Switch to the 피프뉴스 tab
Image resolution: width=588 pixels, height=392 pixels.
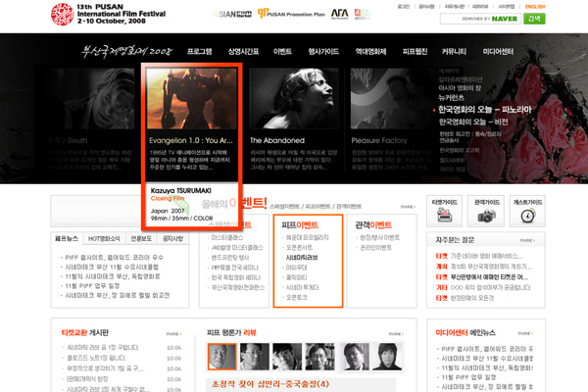coord(67,238)
